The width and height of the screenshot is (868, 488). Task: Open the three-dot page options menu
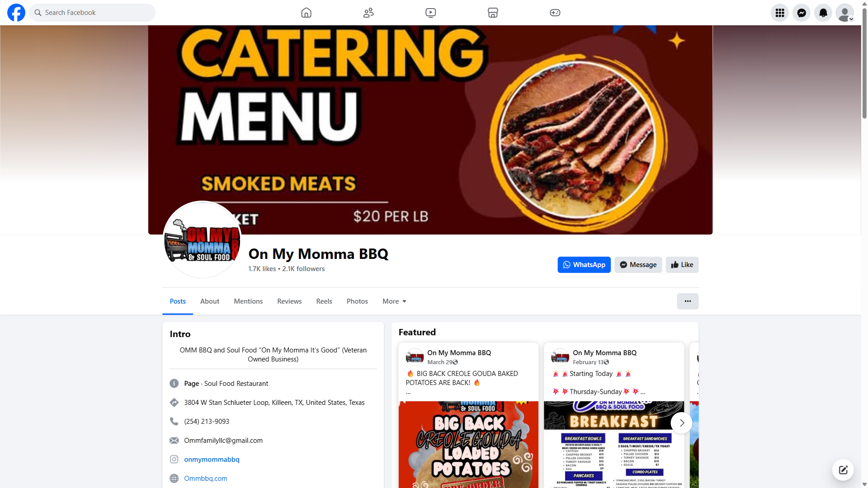click(687, 301)
